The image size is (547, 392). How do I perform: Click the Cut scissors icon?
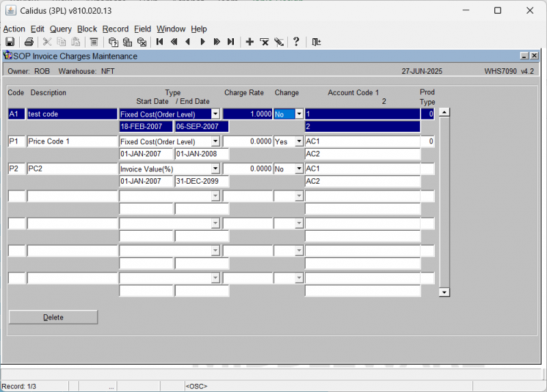coord(47,42)
